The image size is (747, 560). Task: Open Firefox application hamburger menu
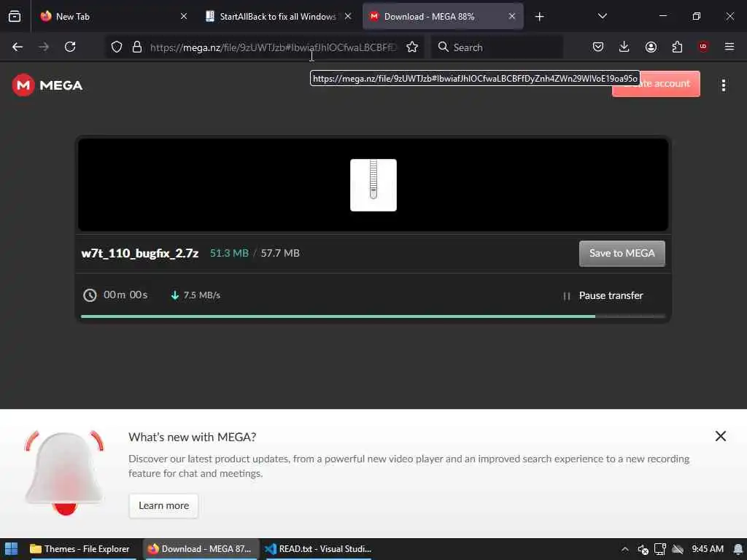pyautogui.click(x=729, y=47)
